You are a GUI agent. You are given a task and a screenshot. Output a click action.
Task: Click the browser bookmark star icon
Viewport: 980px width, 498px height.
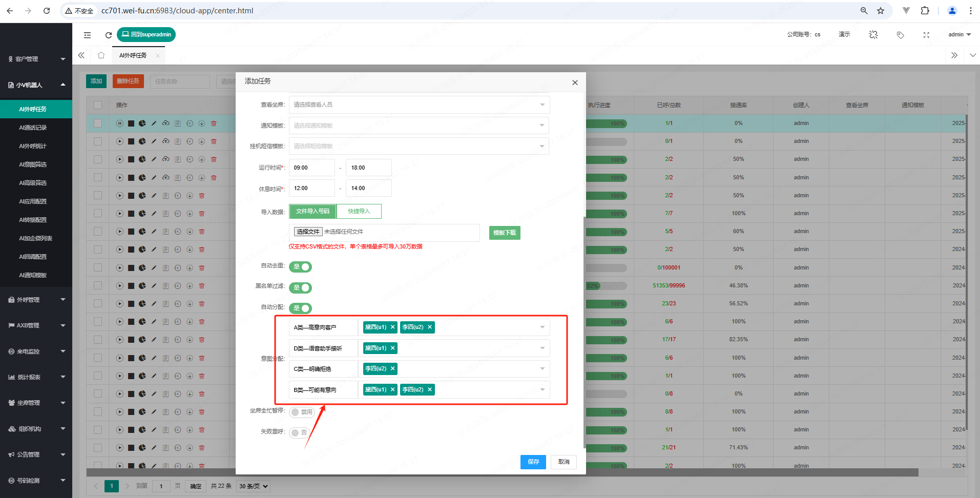[x=881, y=11]
